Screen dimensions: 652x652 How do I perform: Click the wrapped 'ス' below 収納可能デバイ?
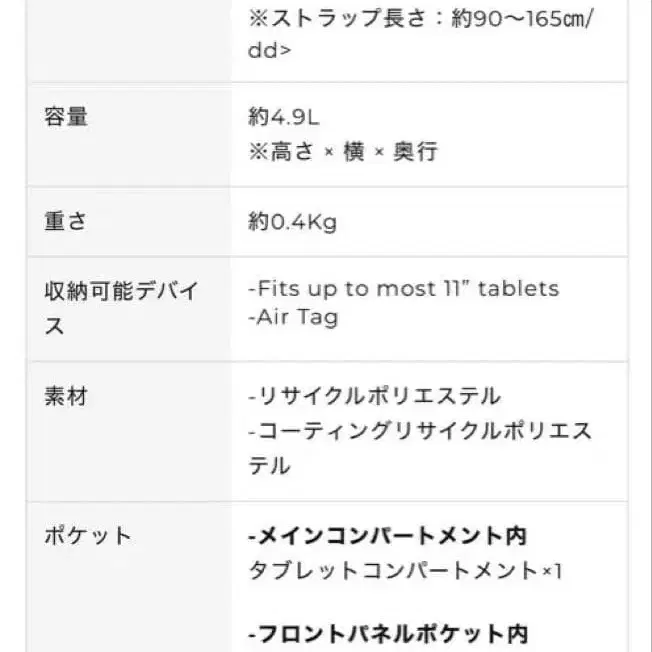tap(55, 326)
